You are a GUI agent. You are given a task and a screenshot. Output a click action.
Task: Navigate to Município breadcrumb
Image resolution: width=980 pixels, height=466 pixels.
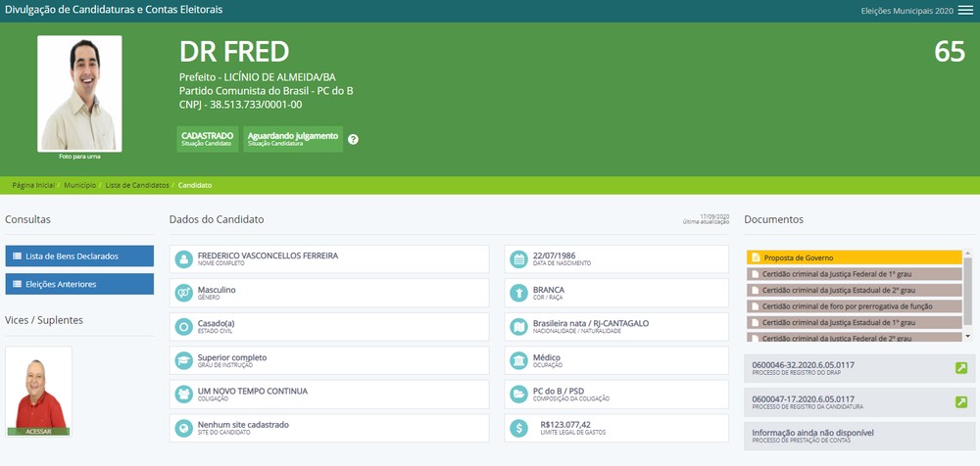79,185
